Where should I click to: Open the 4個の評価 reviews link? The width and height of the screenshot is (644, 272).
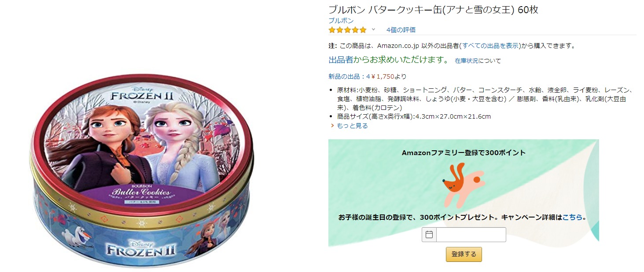[x=401, y=30]
